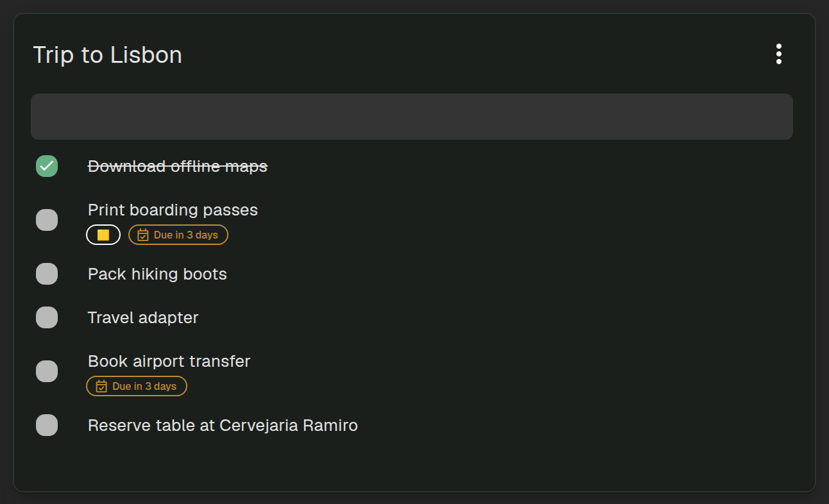
Task: Open the Travel adapter task text
Action: (143, 317)
